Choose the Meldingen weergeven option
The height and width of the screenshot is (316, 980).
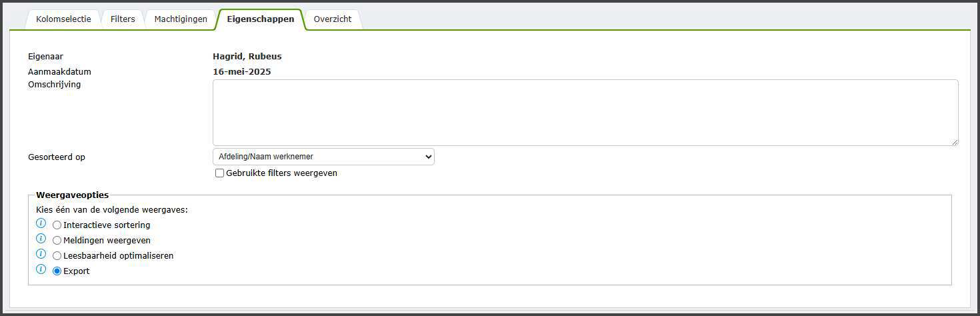pos(57,241)
